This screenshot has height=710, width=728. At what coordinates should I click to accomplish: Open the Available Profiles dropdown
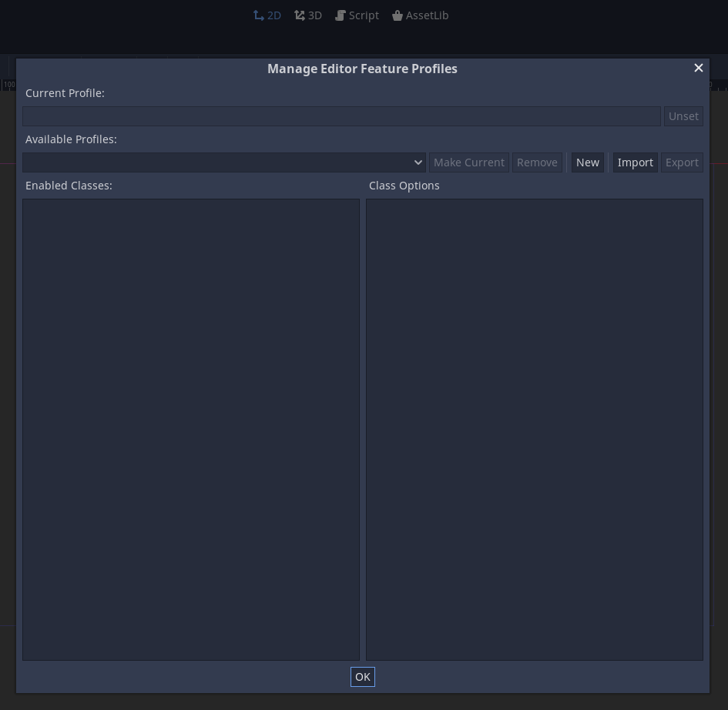tap(223, 162)
